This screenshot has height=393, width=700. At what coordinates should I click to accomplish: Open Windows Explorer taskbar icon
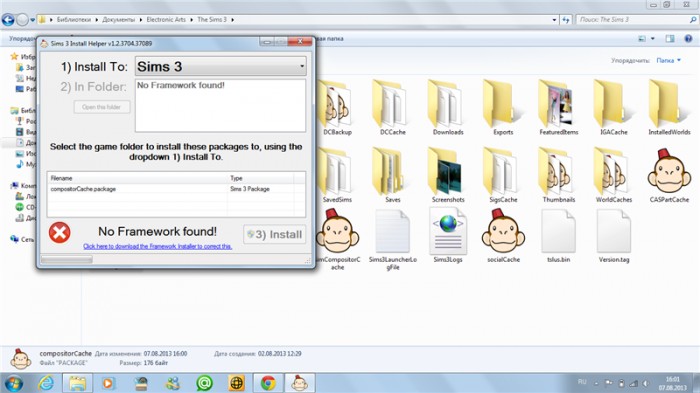(x=77, y=383)
